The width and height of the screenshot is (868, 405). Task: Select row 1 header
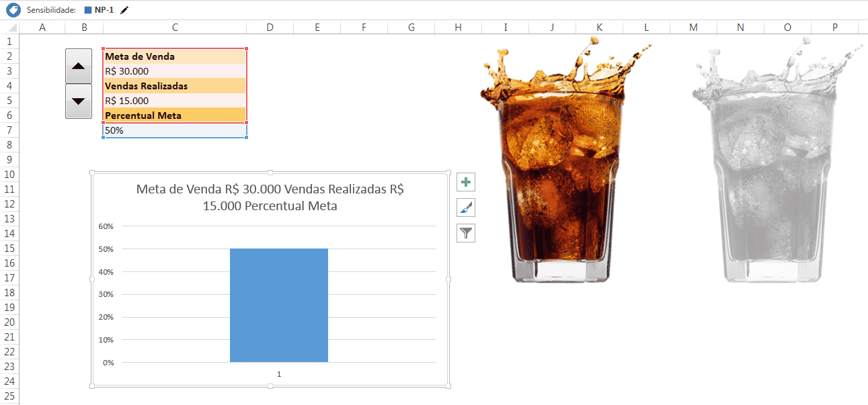(x=9, y=42)
